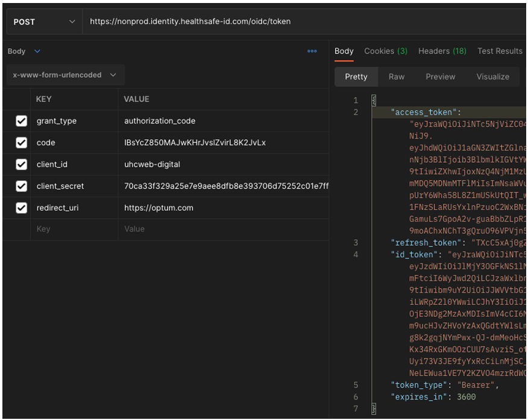Click the request URL field
The height and width of the screenshot is (420, 528).
[304, 22]
